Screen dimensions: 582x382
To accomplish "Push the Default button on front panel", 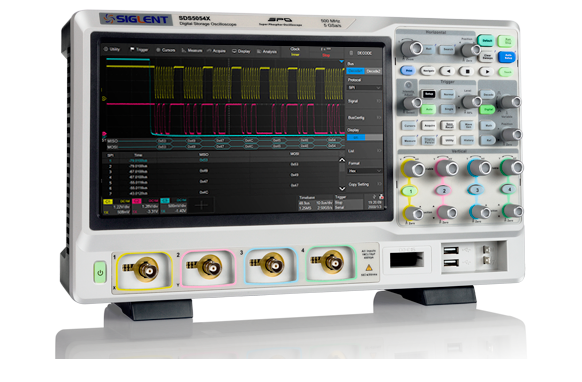I will click(487, 40).
